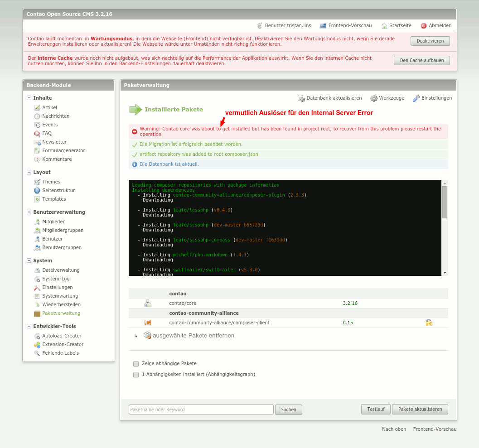Click the System-Log icon

click(37, 279)
